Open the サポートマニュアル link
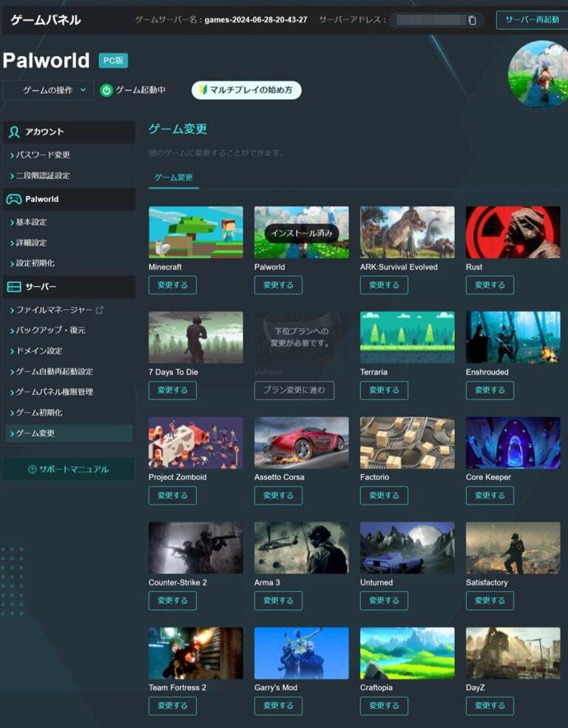Viewport: 568px width, 728px height. (69, 469)
